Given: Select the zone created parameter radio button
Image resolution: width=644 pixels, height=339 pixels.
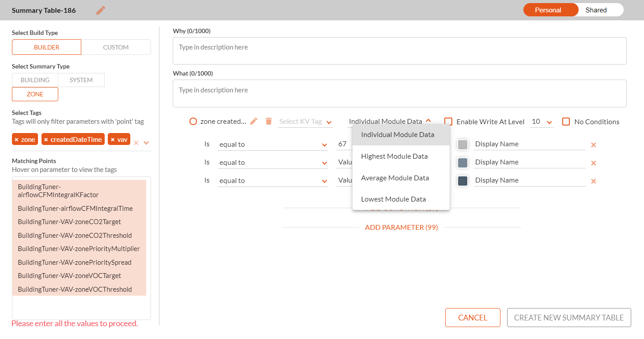Looking at the screenshot, I should point(193,122).
